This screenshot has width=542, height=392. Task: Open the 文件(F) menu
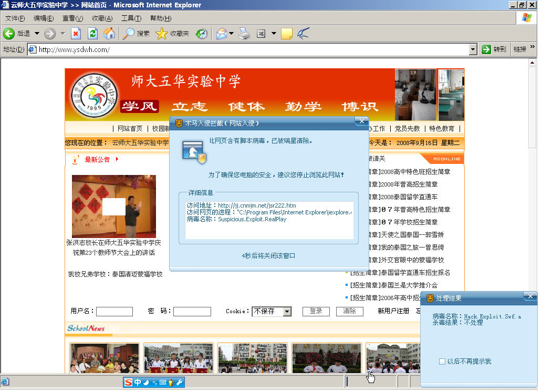(x=15, y=18)
